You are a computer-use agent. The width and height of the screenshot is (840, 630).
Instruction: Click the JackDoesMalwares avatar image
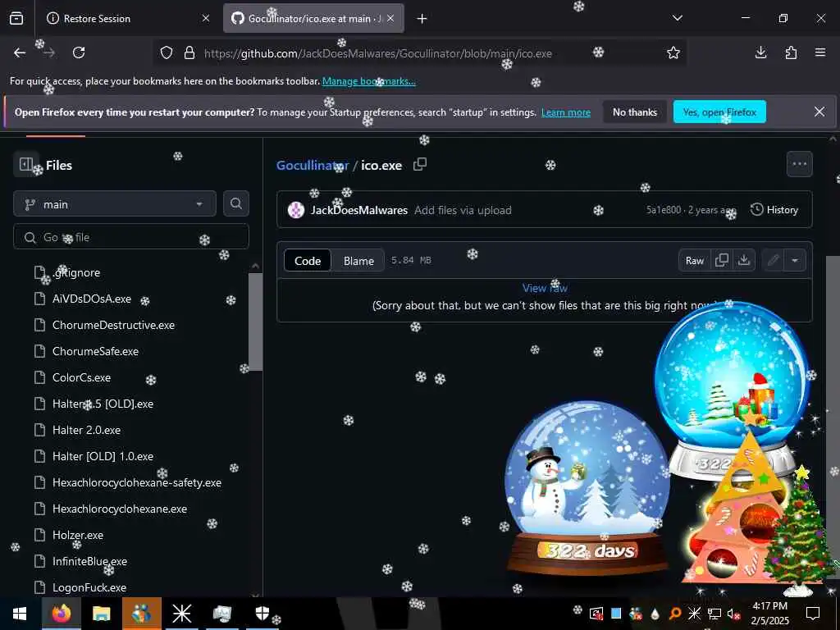point(295,210)
